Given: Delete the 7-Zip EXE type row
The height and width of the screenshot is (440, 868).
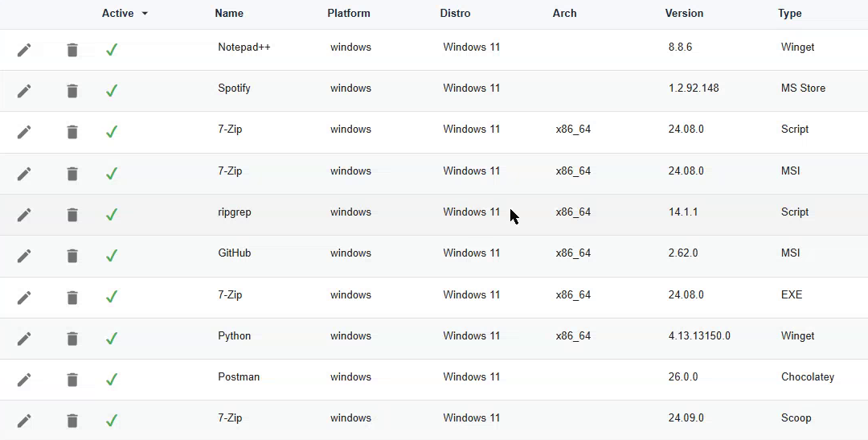Looking at the screenshot, I should click(72, 298).
